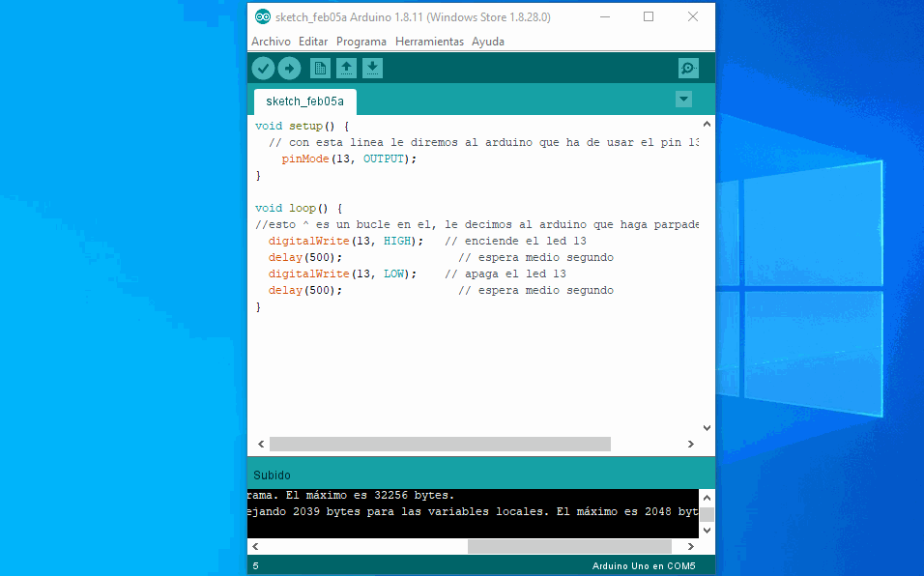Expand view using the down scroll arrow

click(x=707, y=426)
